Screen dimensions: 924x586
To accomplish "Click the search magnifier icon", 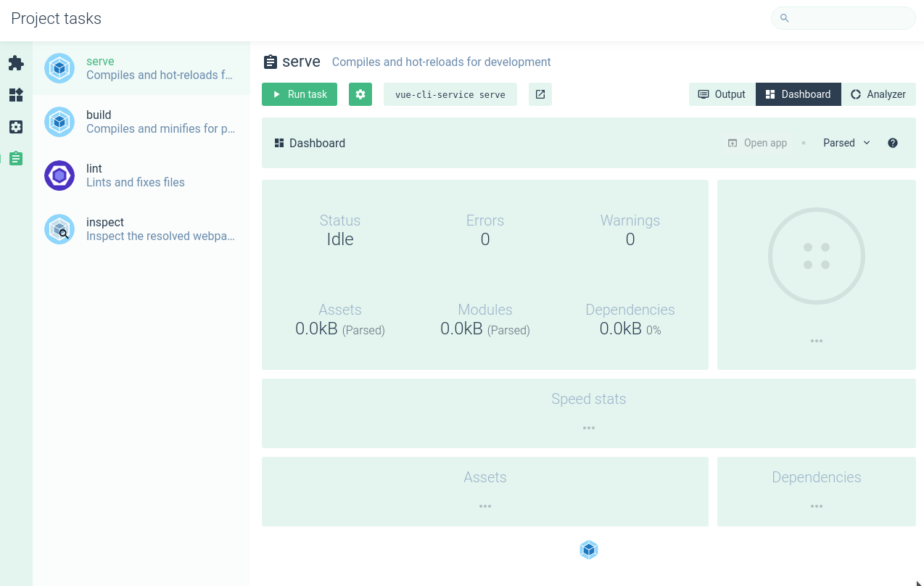I will pyautogui.click(x=784, y=18).
